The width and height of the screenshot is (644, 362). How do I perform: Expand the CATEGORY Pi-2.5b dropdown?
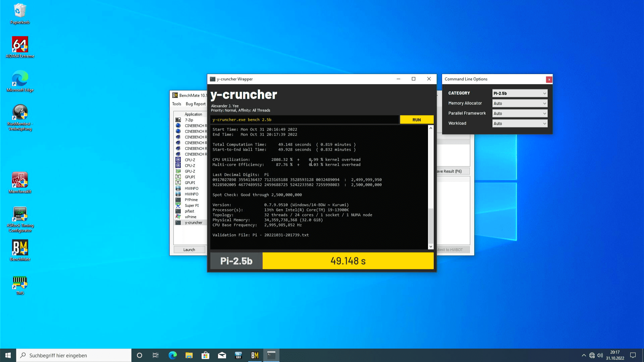520,94
